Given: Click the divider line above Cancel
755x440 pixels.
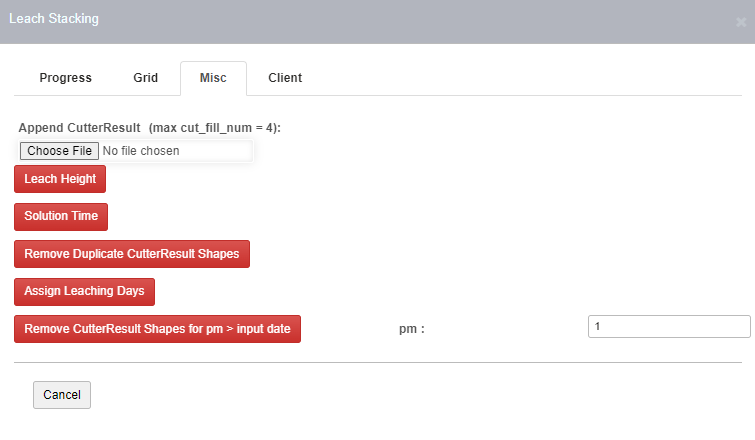Looking at the screenshot, I should click(378, 362).
